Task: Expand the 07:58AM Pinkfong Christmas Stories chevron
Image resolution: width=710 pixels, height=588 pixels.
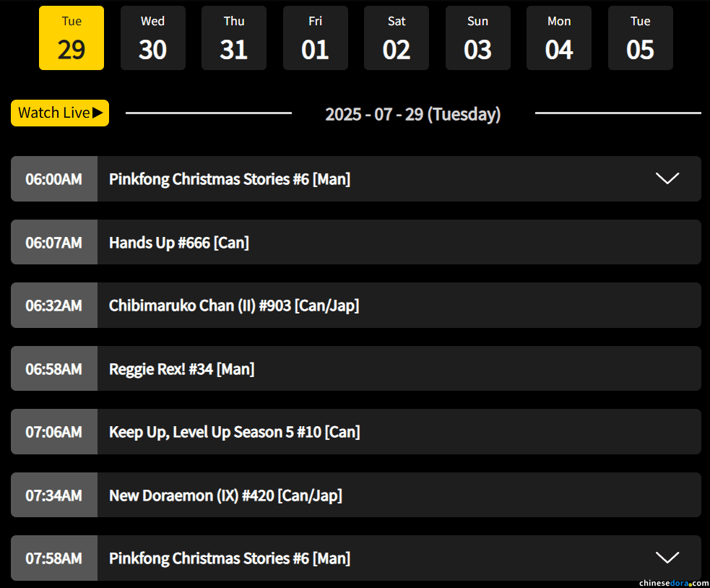Action: click(x=667, y=558)
